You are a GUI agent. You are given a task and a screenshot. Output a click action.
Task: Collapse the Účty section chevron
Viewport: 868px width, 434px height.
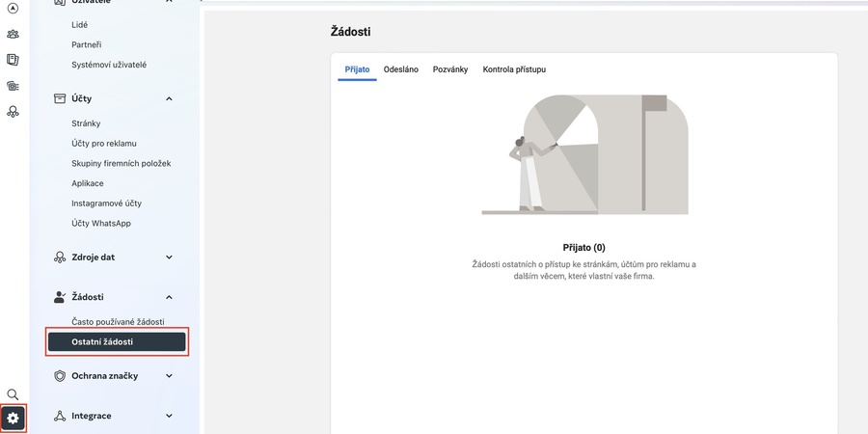click(169, 98)
